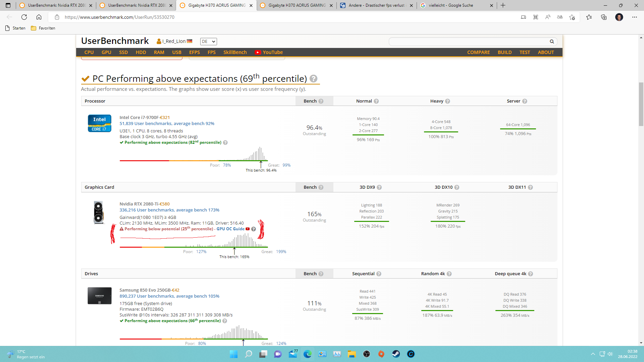
Task: Click the search magnifier icon on UserBenchmark
Action: point(552,42)
